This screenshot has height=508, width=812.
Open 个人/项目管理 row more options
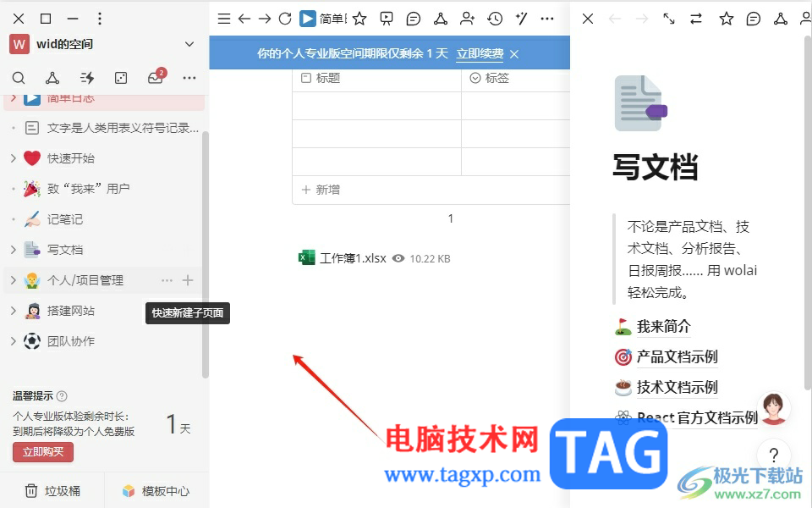[x=167, y=280]
